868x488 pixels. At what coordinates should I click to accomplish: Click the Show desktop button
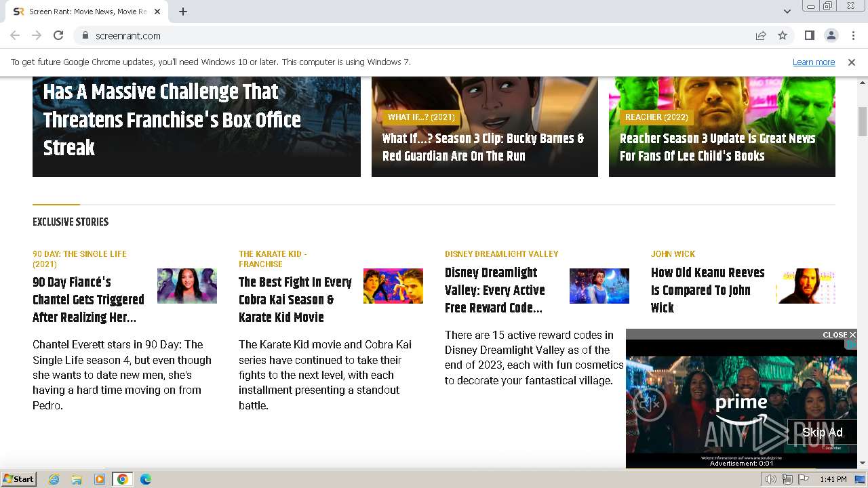click(861, 479)
